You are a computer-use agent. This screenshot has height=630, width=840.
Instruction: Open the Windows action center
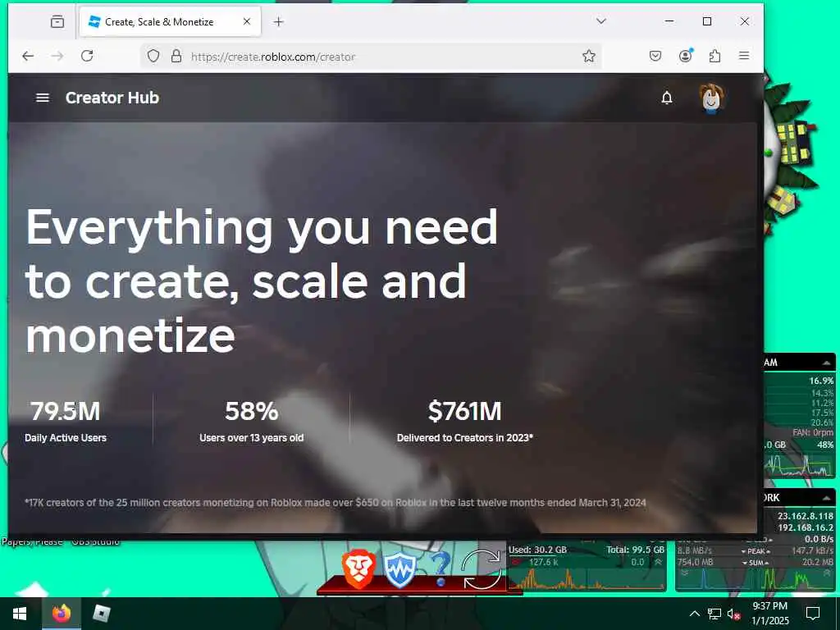(x=813, y=614)
